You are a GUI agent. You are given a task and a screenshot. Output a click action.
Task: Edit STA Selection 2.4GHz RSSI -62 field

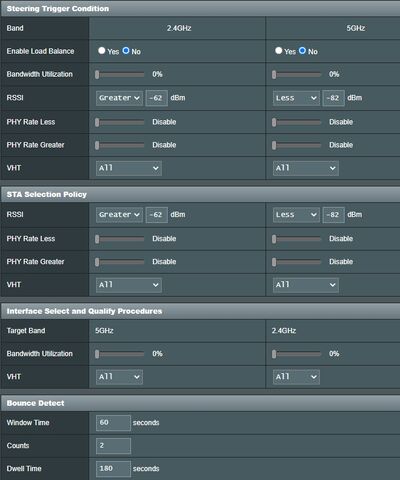(x=156, y=215)
